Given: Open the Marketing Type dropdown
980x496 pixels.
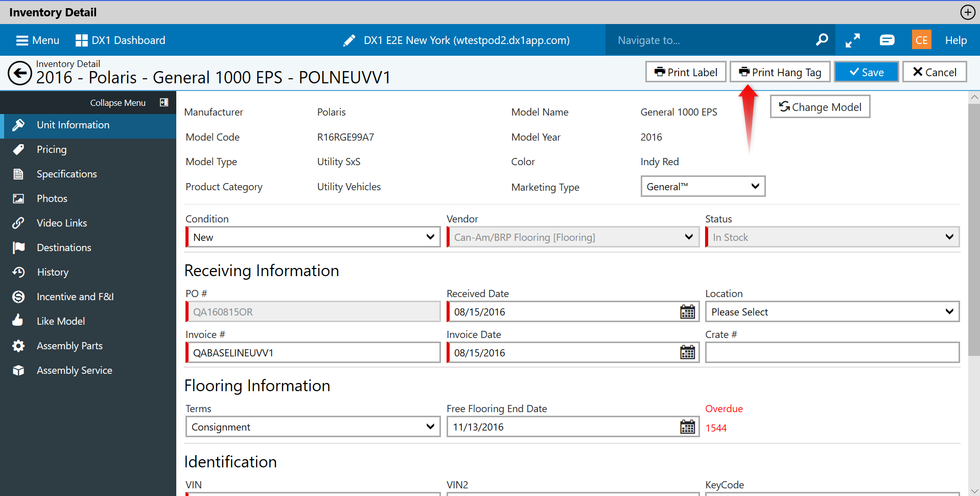Looking at the screenshot, I should (703, 187).
